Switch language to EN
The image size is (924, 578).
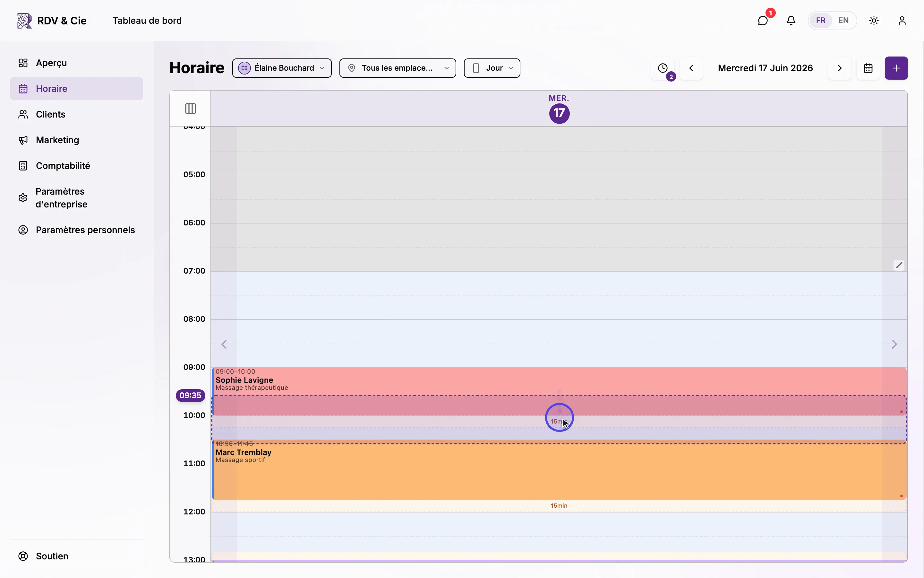click(843, 21)
